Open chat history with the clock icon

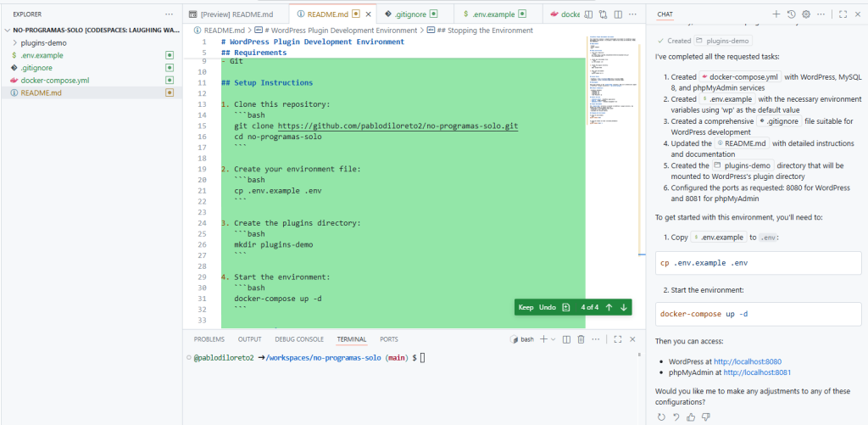tap(791, 14)
